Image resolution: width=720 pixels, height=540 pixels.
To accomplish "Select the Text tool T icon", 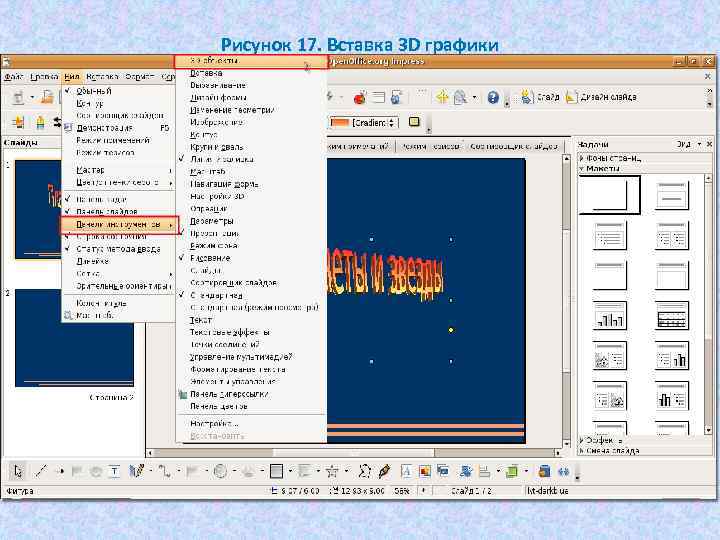I will [114, 471].
